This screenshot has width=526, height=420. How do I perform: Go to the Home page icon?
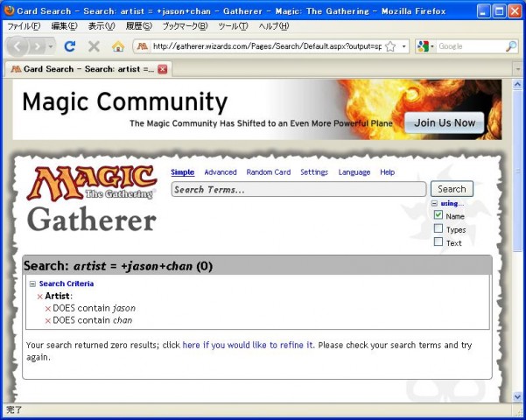click(118, 46)
